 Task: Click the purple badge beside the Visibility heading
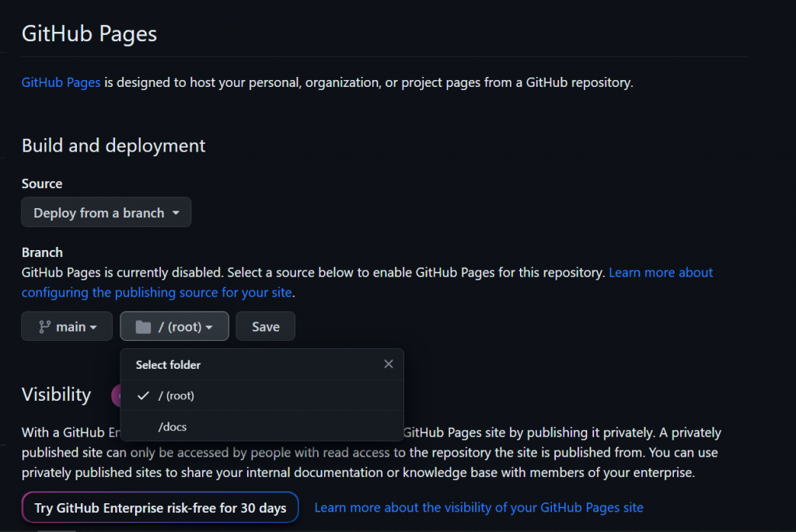coord(116,395)
